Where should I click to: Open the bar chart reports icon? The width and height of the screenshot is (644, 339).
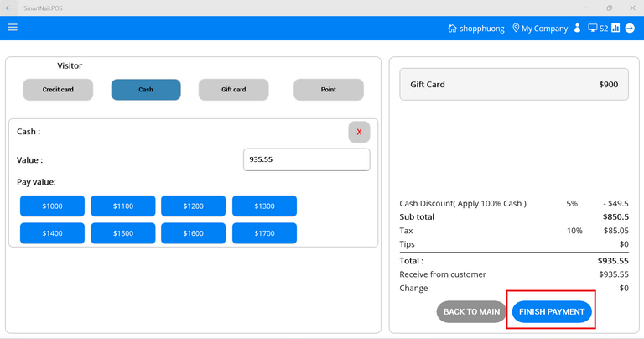(615, 29)
